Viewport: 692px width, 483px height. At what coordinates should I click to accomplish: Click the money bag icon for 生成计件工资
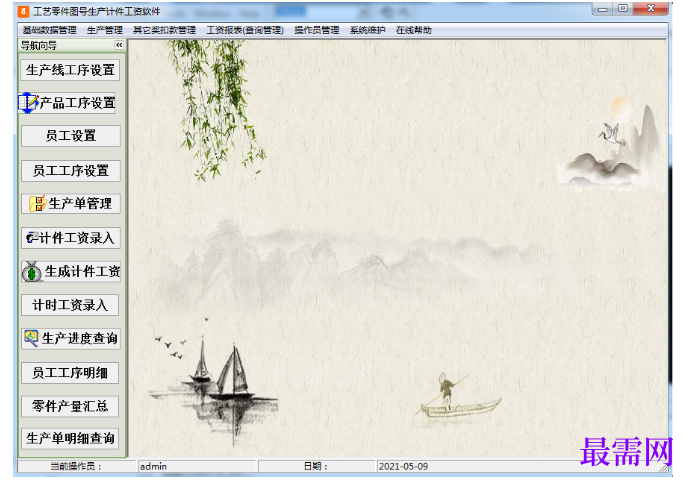click(x=32, y=272)
